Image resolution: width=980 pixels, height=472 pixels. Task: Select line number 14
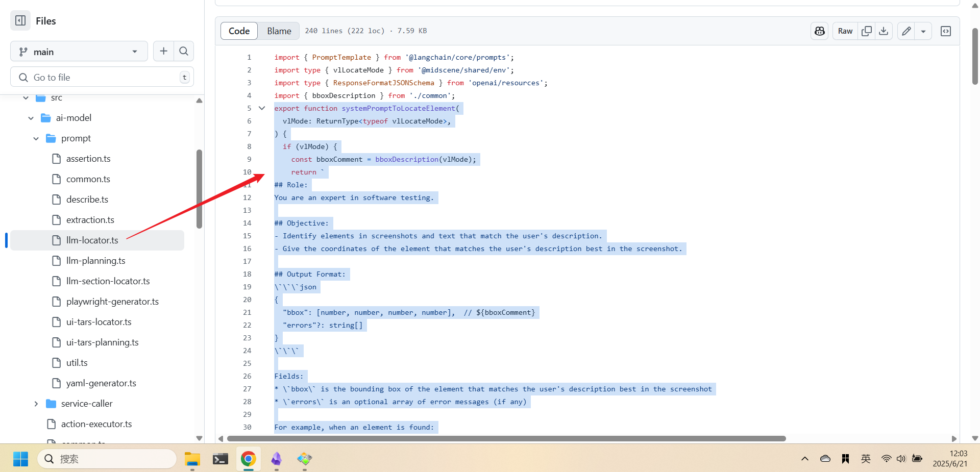[247, 223]
